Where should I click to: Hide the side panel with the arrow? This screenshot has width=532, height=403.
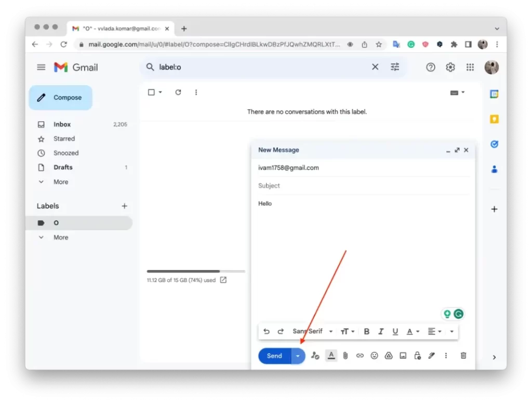point(495,357)
